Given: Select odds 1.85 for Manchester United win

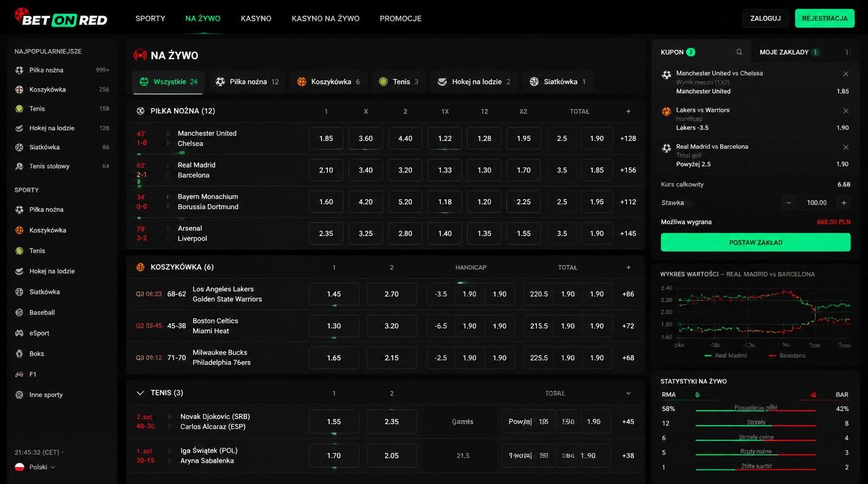Looking at the screenshot, I should (326, 139).
